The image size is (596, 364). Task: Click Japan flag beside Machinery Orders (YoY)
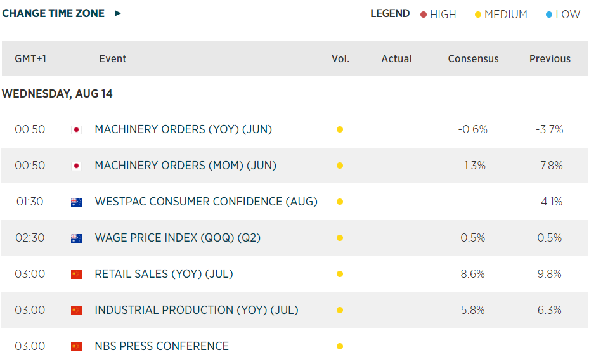pos(77,130)
